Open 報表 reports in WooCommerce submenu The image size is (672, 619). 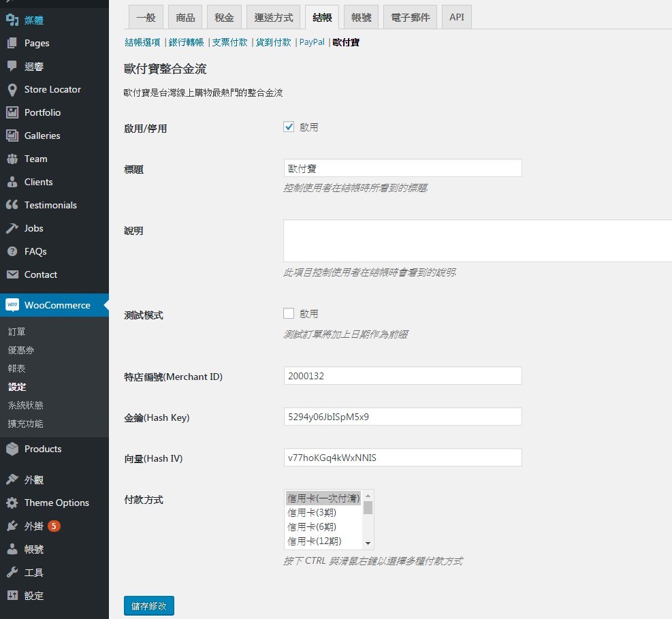pyautogui.click(x=17, y=368)
